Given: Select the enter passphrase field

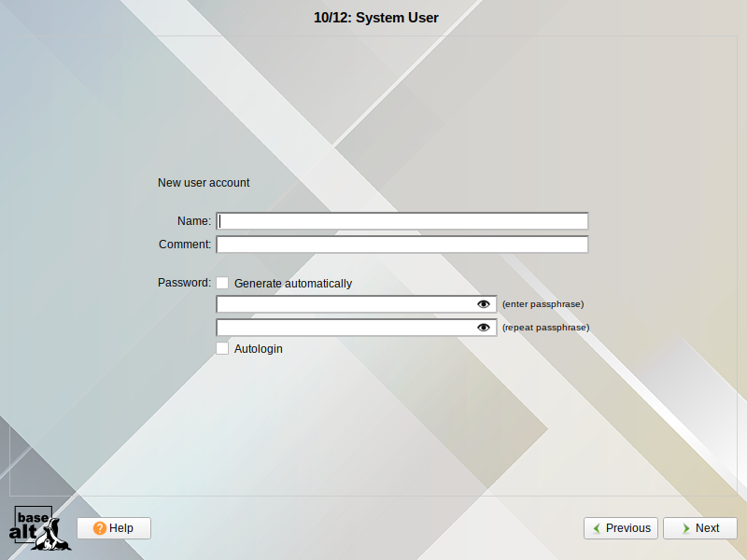Looking at the screenshot, I should [x=357, y=304].
